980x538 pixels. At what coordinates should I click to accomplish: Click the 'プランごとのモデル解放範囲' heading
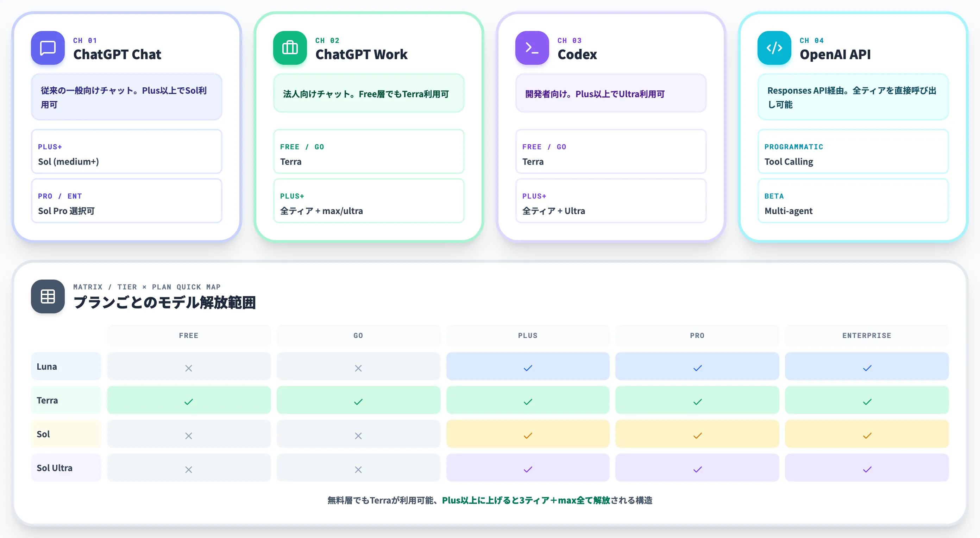pyautogui.click(x=164, y=303)
